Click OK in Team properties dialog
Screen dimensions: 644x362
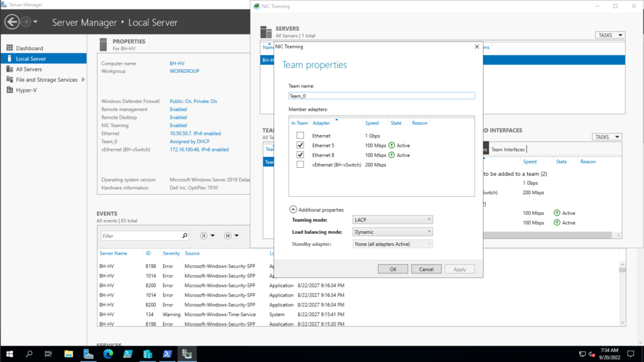(x=392, y=269)
